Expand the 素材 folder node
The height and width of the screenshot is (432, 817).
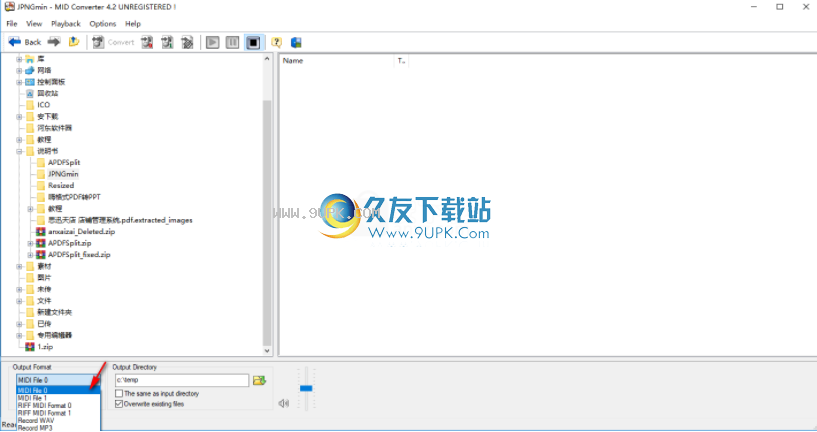(19, 266)
